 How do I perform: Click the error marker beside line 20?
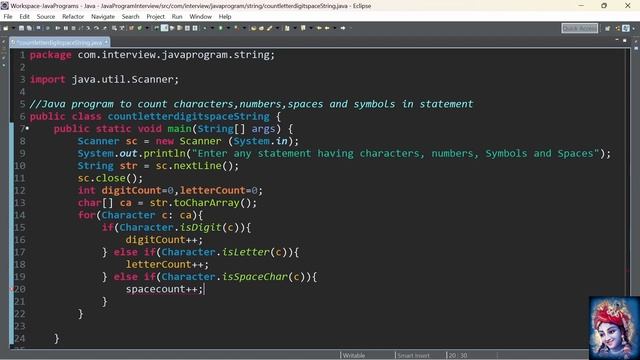(12, 289)
